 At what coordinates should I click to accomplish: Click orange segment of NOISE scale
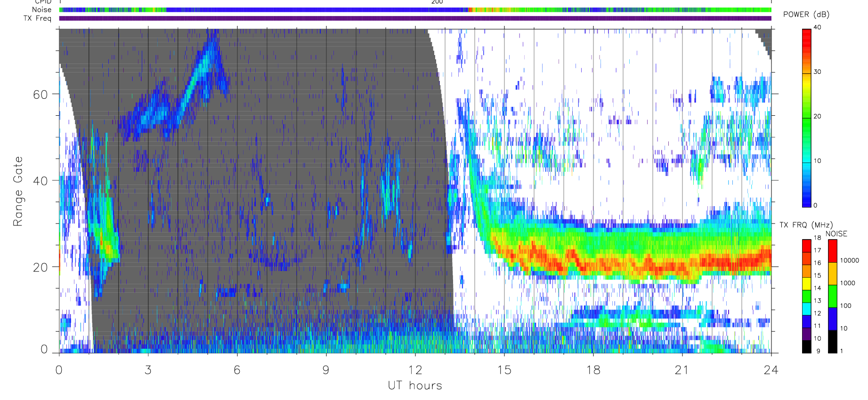833,274
